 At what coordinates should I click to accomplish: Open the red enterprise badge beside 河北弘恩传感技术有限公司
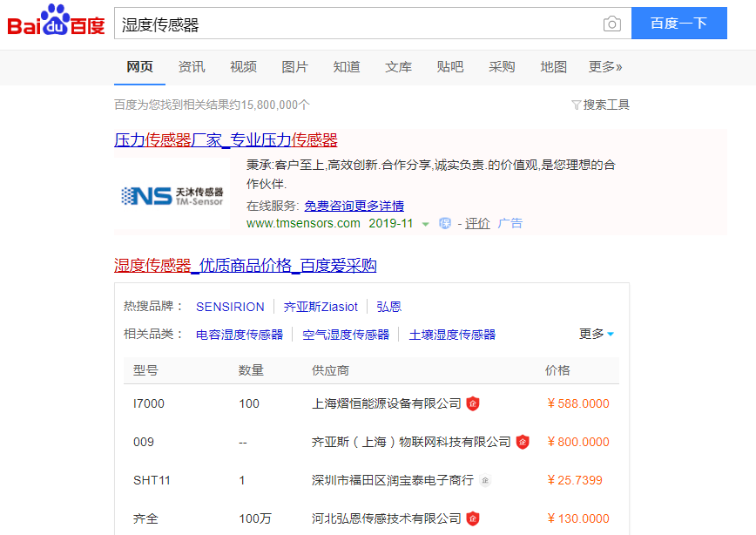tap(473, 518)
